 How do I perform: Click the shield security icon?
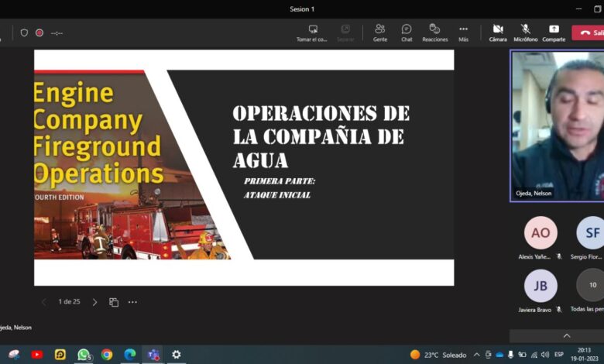(24, 33)
